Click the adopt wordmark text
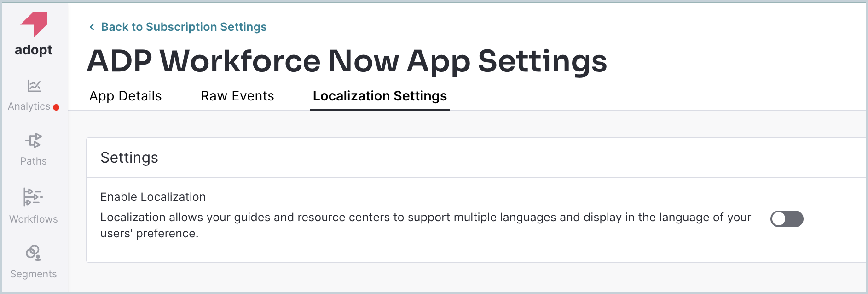 [33, 50]
